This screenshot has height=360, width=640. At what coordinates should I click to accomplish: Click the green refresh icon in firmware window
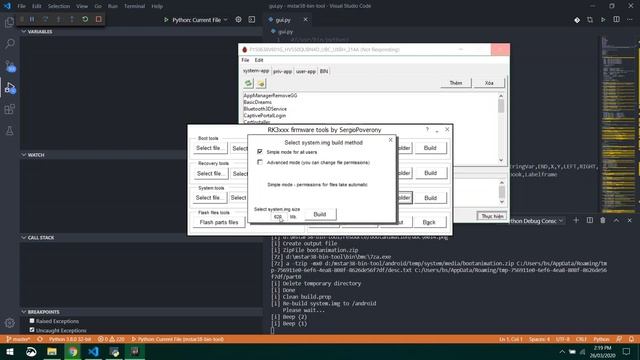click(x=248, y=83)
